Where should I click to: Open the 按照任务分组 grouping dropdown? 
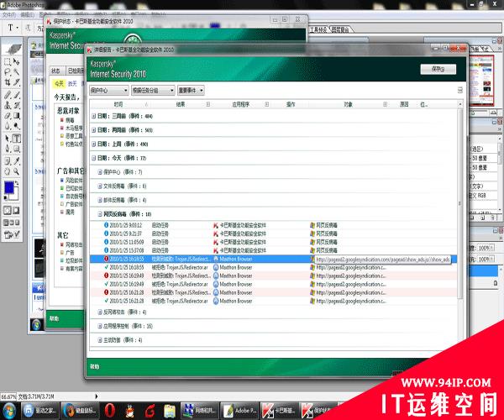[153, 91]
